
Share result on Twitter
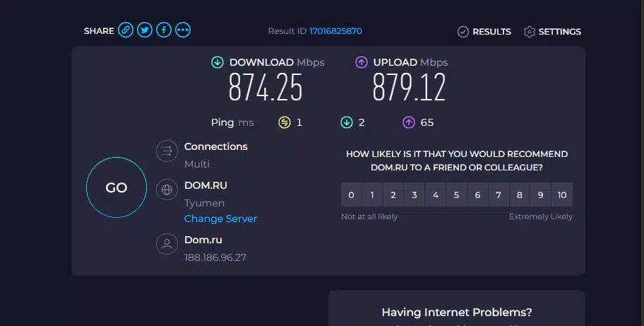pos(145,30)
